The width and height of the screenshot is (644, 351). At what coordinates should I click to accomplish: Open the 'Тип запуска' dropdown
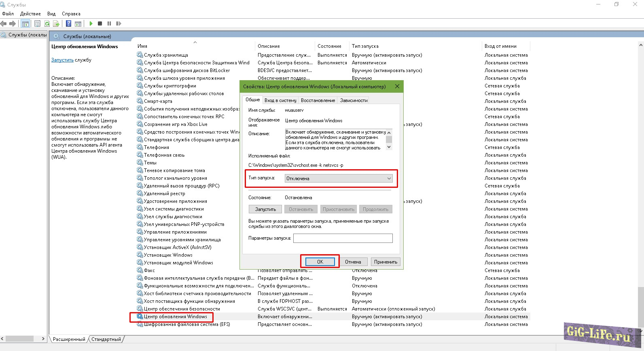339,179
